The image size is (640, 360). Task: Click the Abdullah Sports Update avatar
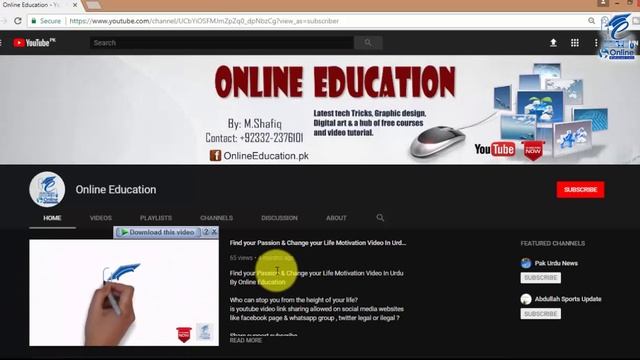(x=526, y=299)
